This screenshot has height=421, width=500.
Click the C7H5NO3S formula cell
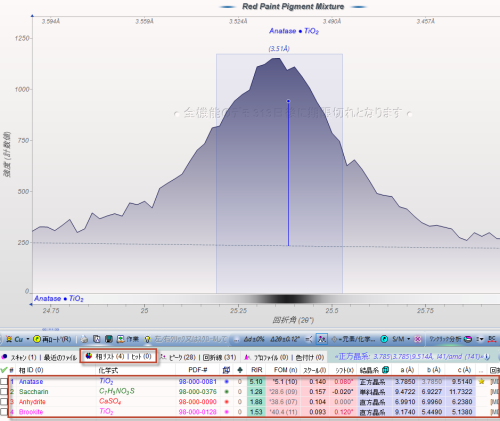click(117, 391)
